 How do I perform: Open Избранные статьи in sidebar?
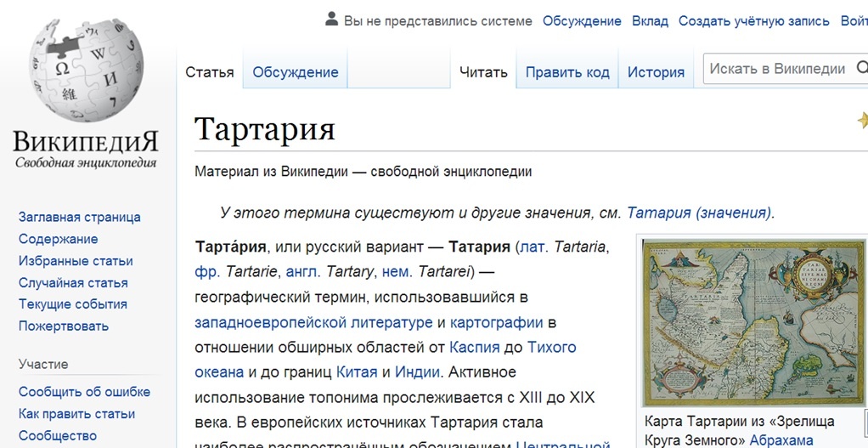point(76,261)
